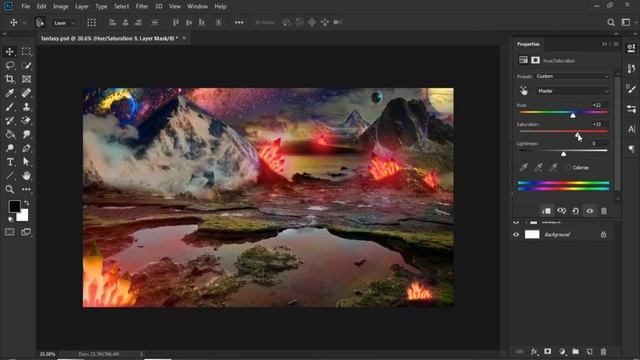Toggle Quick Mask mode
Screen dimensions: 640x360
click(x=10, y=232)
